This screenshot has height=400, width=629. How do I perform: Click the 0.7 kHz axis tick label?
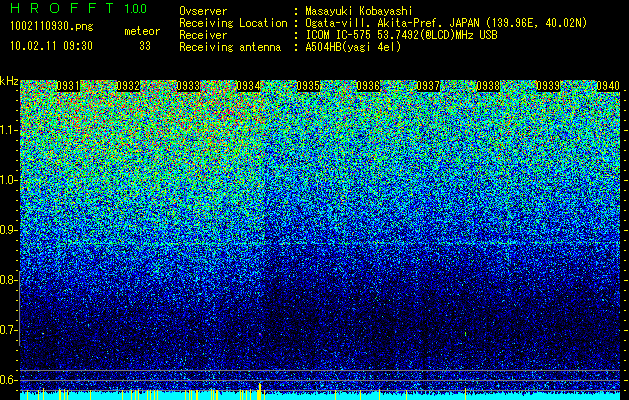[9, 330]
